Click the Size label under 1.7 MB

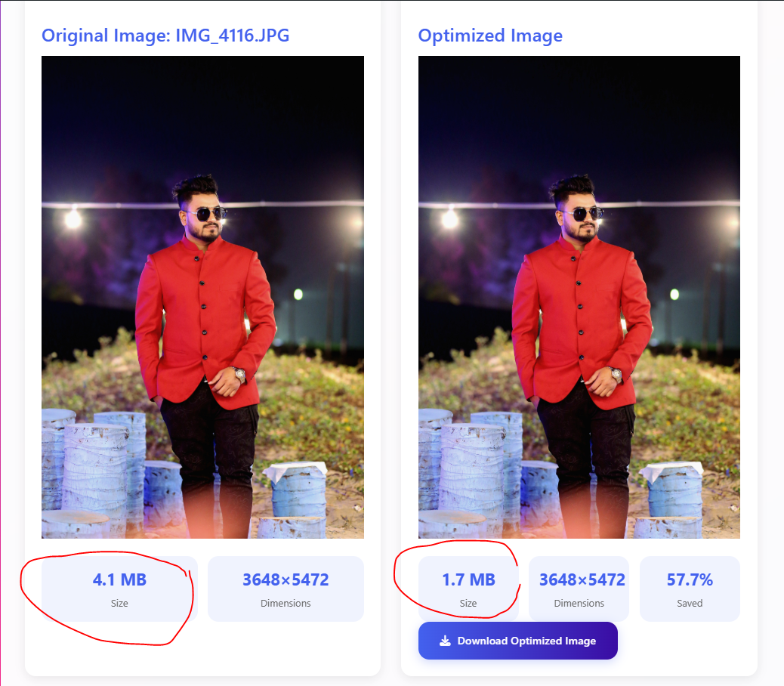tap(468, 604)
